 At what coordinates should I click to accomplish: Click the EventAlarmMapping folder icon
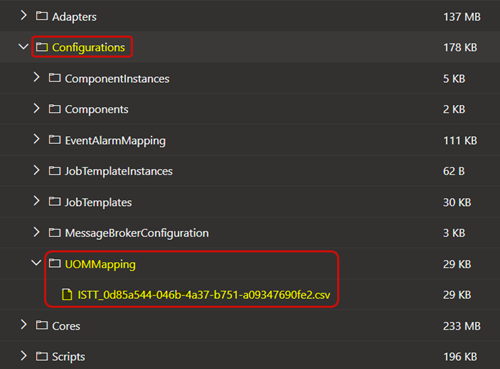click(x=55, y=140)
